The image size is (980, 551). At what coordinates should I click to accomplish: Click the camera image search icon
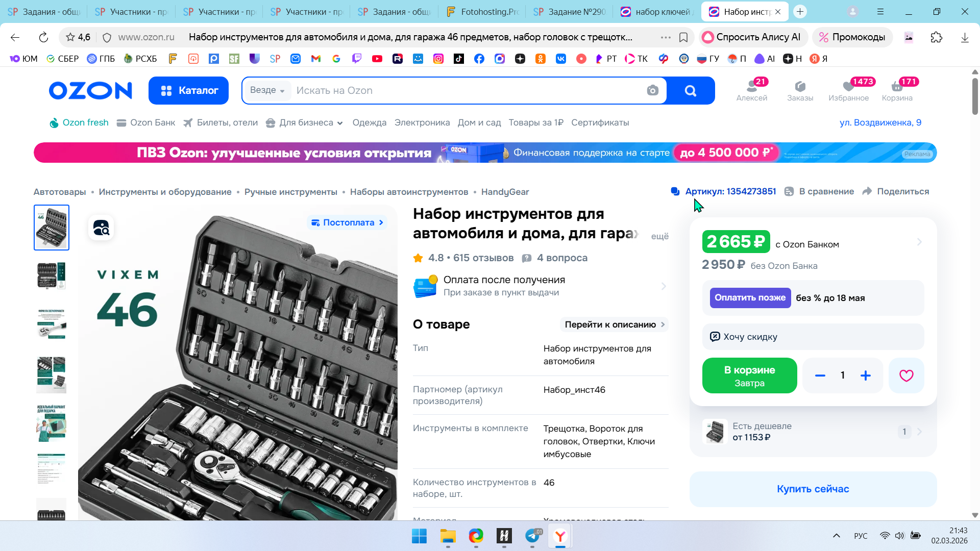652,91
